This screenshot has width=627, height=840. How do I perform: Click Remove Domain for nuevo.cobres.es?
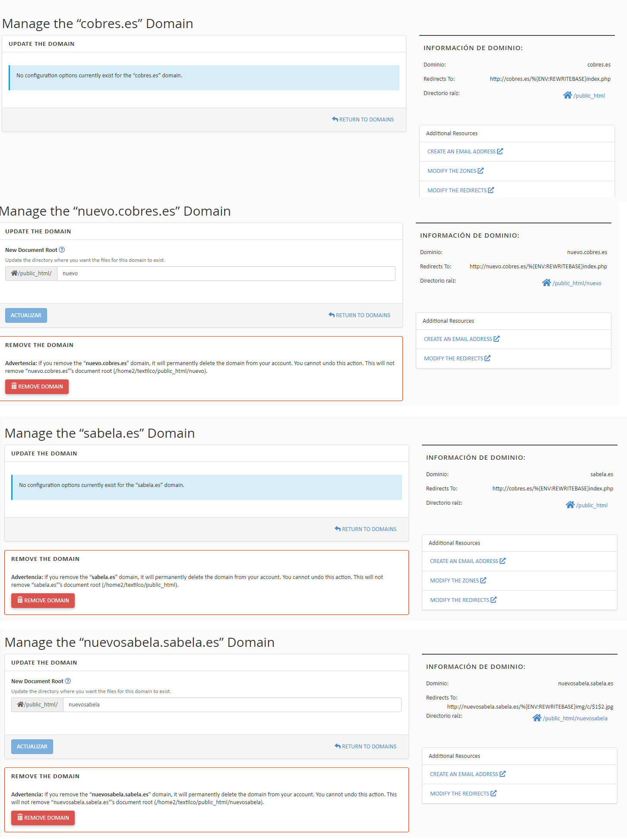pyautogui.click(x=37, y=387)
